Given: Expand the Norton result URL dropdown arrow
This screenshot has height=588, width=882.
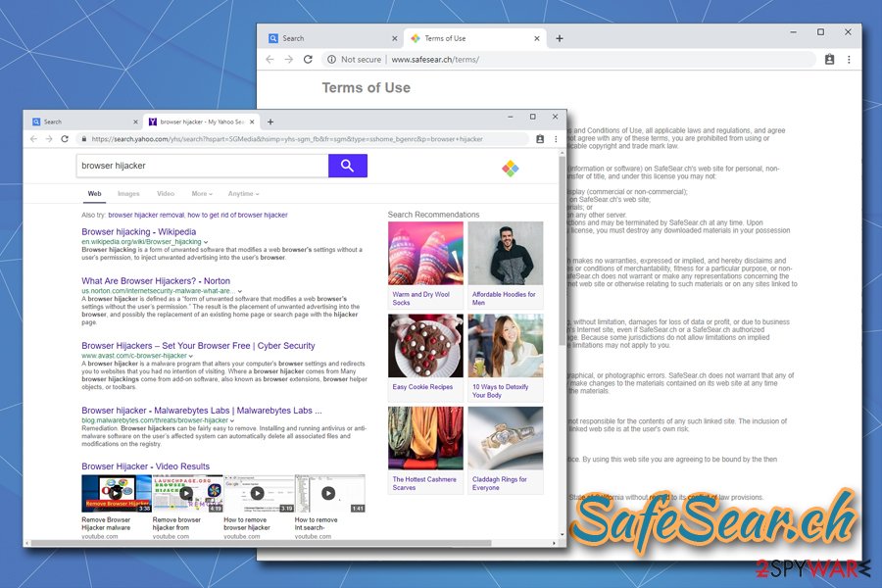Looking at the screenshot, I should pyautogui.click(x=240, y=291).
